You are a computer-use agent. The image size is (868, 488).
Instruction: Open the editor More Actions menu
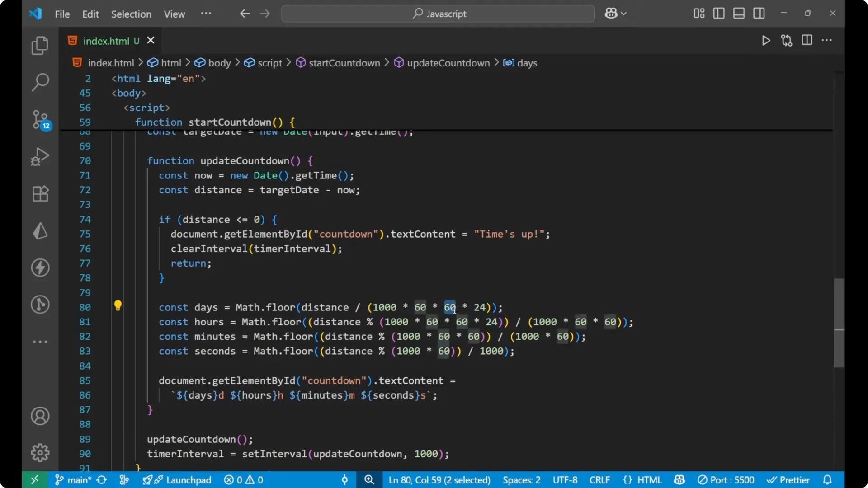click(827, 40)
